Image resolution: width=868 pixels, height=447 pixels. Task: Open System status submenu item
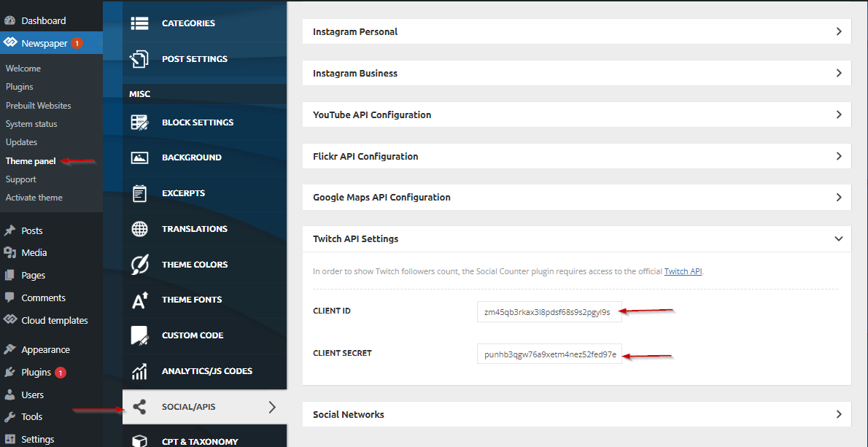click(x=31, y=124)
